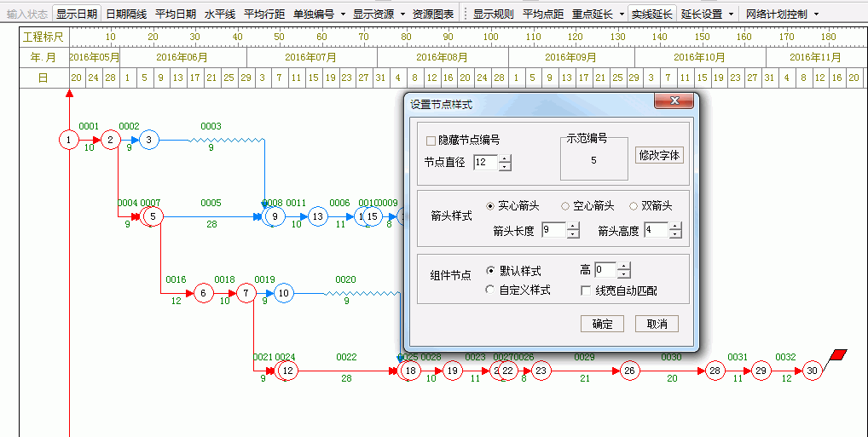
Task: Select network node 12
Action: (288, 371)
